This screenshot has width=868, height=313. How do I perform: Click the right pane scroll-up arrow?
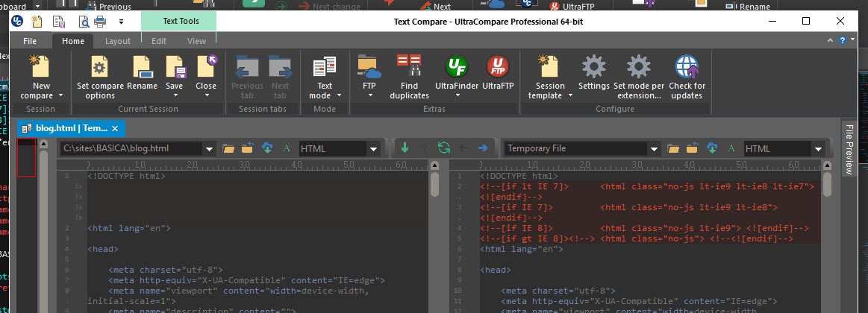click(827, 165)
